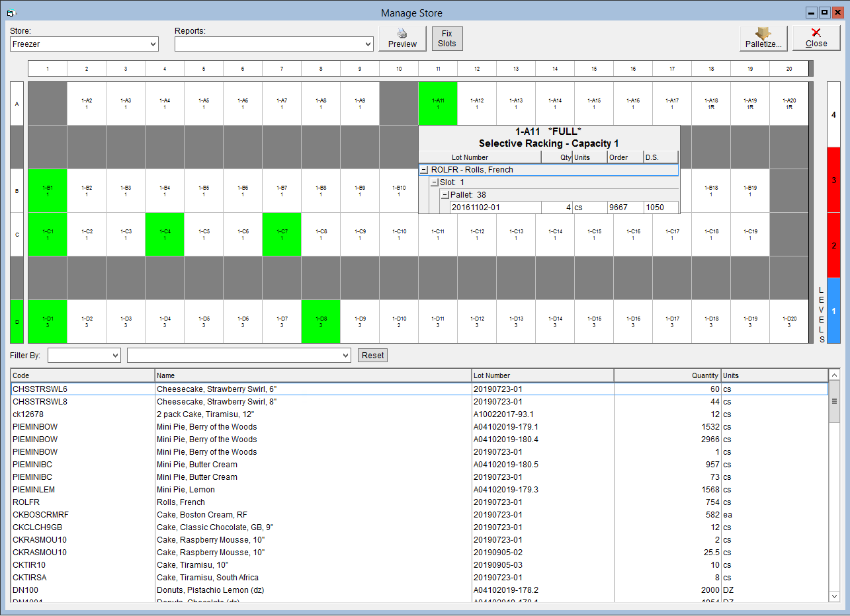This screenshot has height=616, width=850.
Task: Select green slot 1-A11 in the grid
Action: (438, 103)
